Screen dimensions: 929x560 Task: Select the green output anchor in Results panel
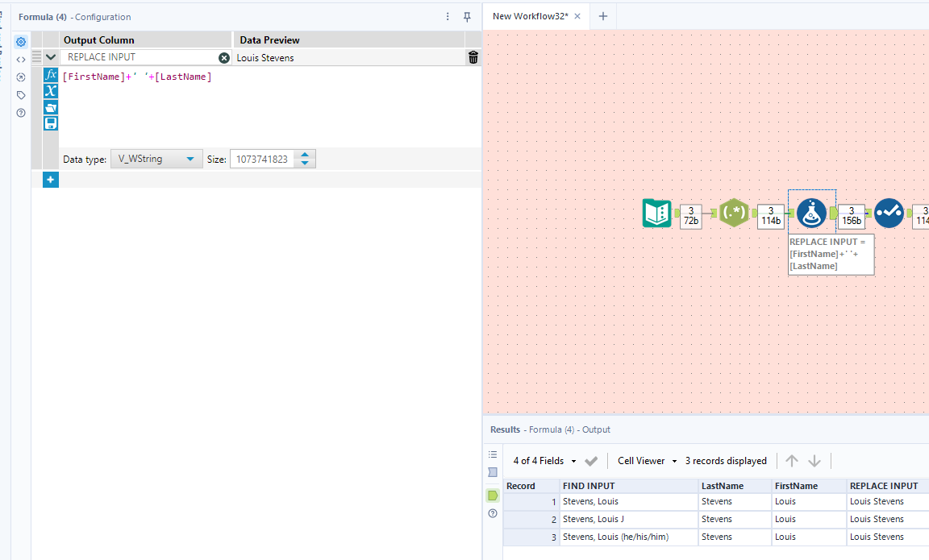point(493,496)
